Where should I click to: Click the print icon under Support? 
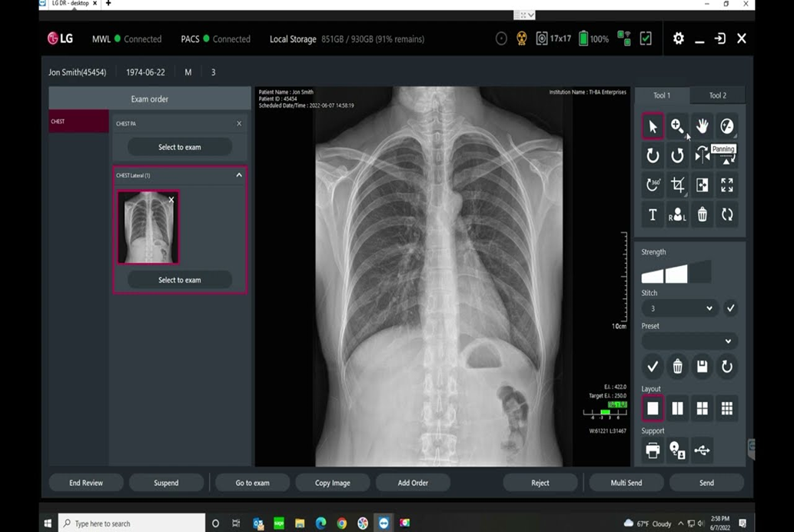coord(653,451)
